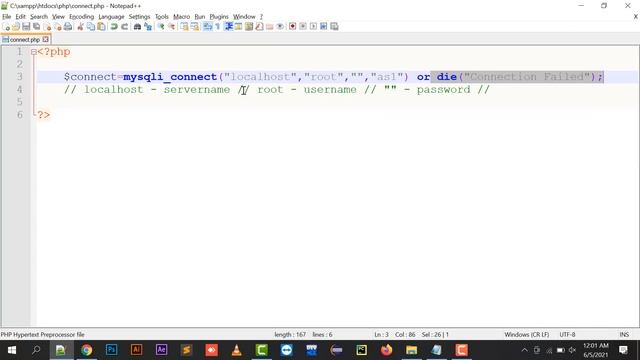Screen dimensions: 640x360
Task: Click the Zoom Out icon
Action: [x=171, y=27]
